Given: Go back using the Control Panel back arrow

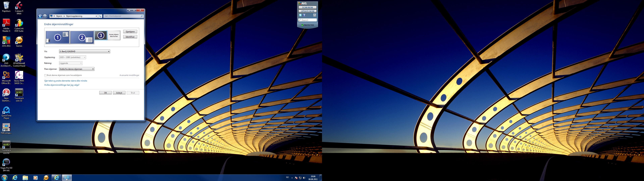Looking at the screenshot, I should 40,16.
